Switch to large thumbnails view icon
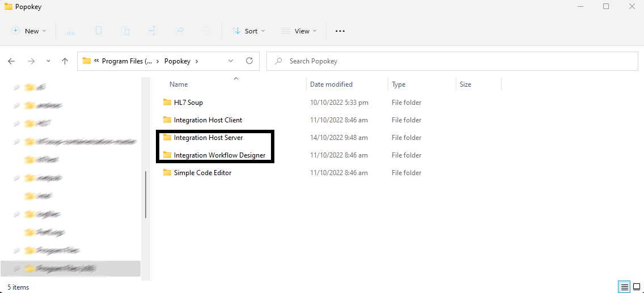The image size is (644, 293). [x=636, y=286]
